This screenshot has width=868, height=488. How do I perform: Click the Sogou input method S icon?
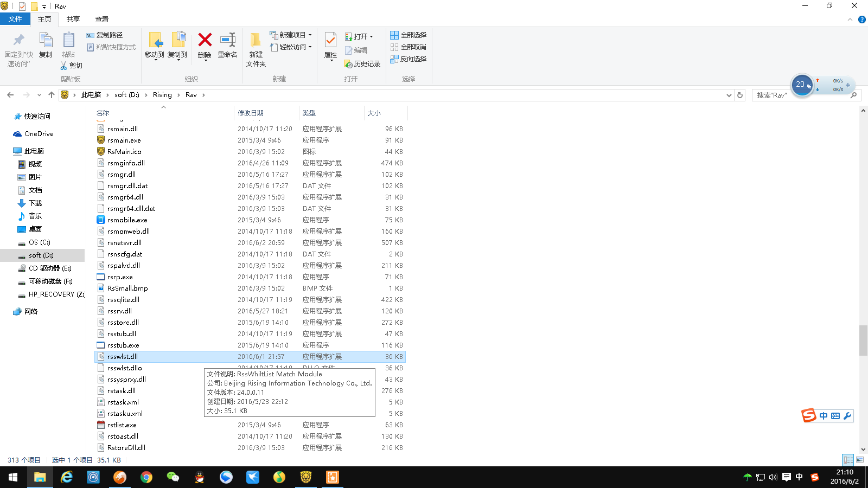(x=808, y=416)
